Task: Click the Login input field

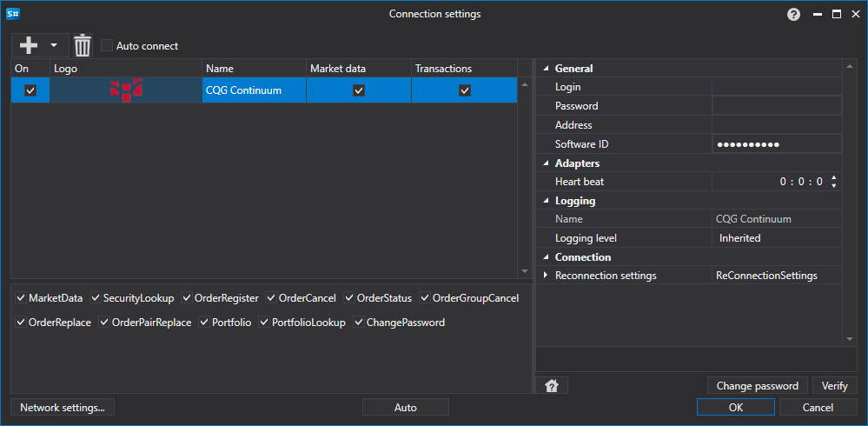Action: (x=777, y=87)
